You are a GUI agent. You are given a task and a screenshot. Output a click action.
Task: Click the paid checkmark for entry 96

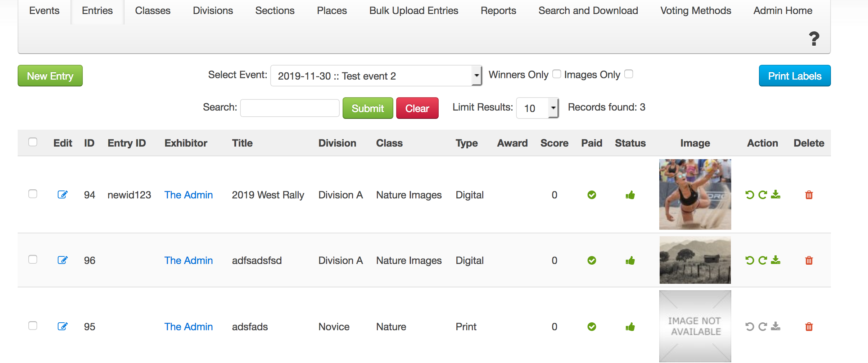point(592,260)
